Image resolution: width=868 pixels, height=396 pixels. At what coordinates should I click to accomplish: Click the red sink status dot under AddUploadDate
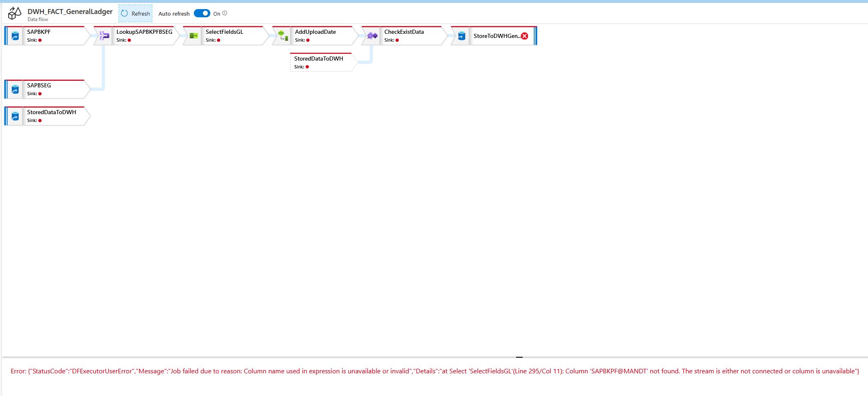308,40
